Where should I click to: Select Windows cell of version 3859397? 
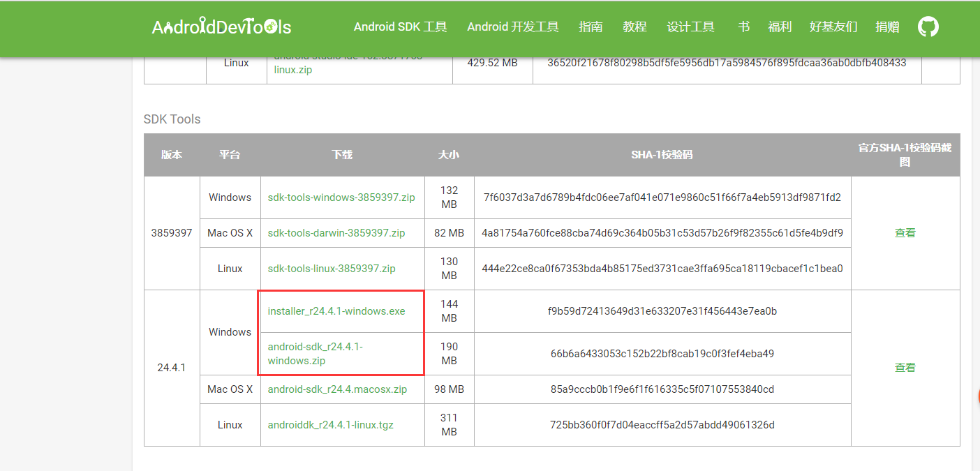point(230,197)
